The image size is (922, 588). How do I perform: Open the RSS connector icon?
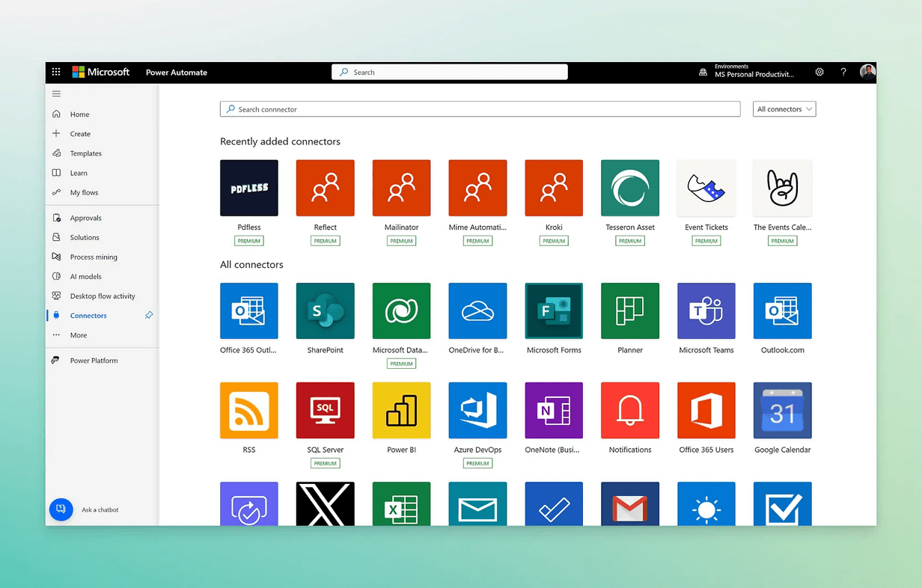point(249,411)
